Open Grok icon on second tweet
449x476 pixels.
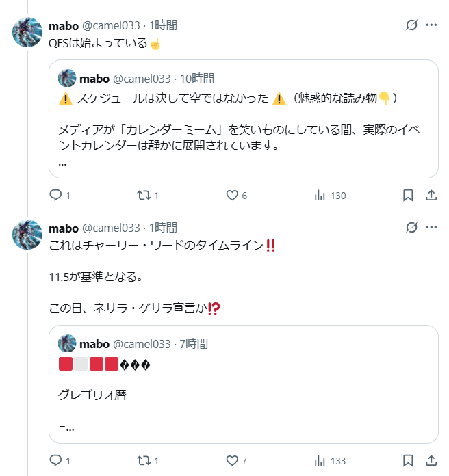click(411, 228)
